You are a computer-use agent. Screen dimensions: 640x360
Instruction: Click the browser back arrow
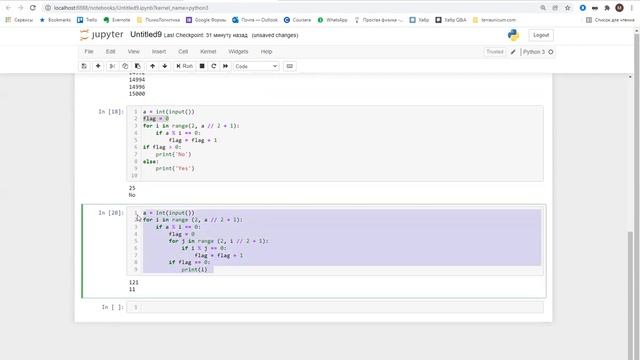pyautogui.click(x=8, y=8)
